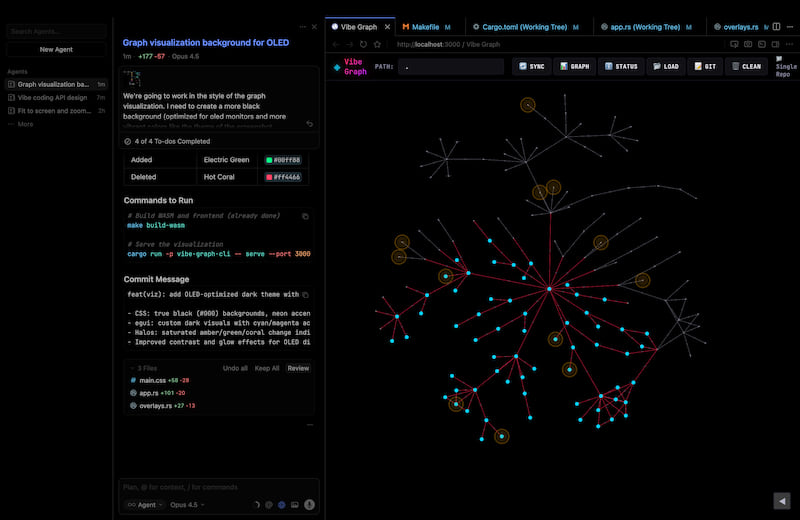Open the Opus 4.5 model selector
Viewport: 800px width, 520px height.
tap(187, 505)
